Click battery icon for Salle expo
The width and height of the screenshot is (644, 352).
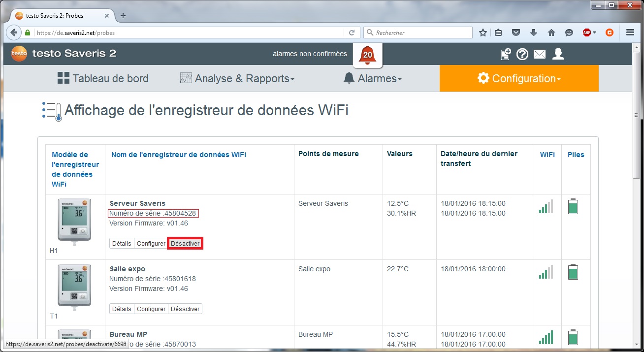(573, 272)
